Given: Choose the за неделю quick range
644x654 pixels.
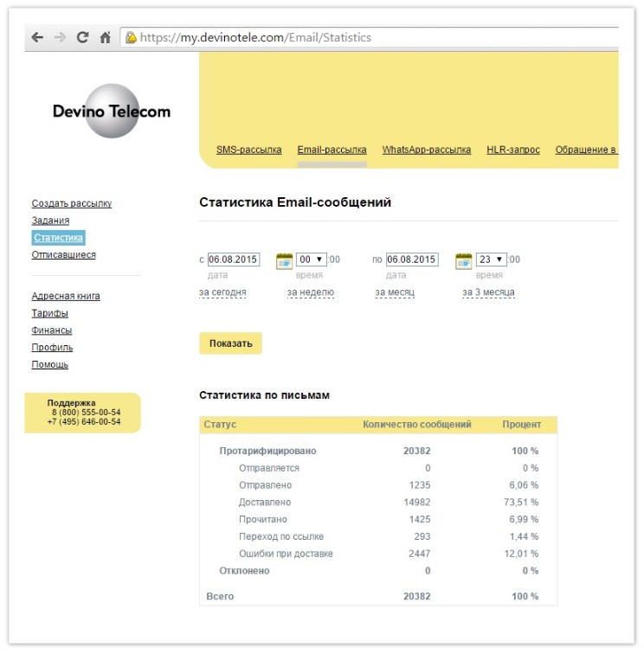Looking at the screenshot, I should tap(311, 292).
